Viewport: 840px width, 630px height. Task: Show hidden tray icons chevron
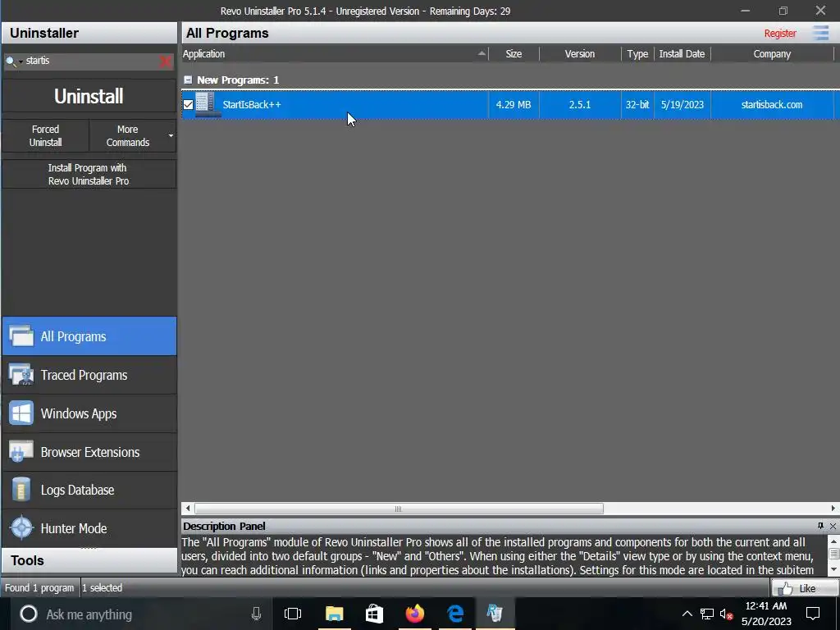click(x=687, y=614)
